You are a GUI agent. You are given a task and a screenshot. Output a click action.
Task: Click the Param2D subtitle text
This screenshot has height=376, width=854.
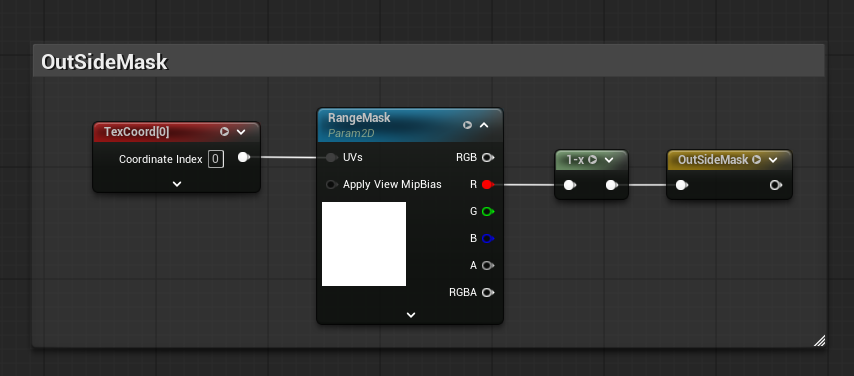click(x=351, y=133)
